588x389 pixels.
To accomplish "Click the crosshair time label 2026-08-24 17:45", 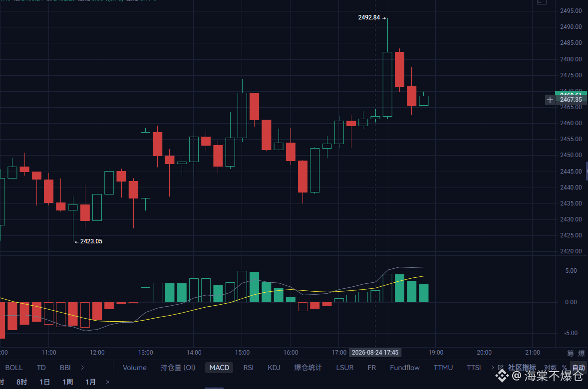I will 375,353.
